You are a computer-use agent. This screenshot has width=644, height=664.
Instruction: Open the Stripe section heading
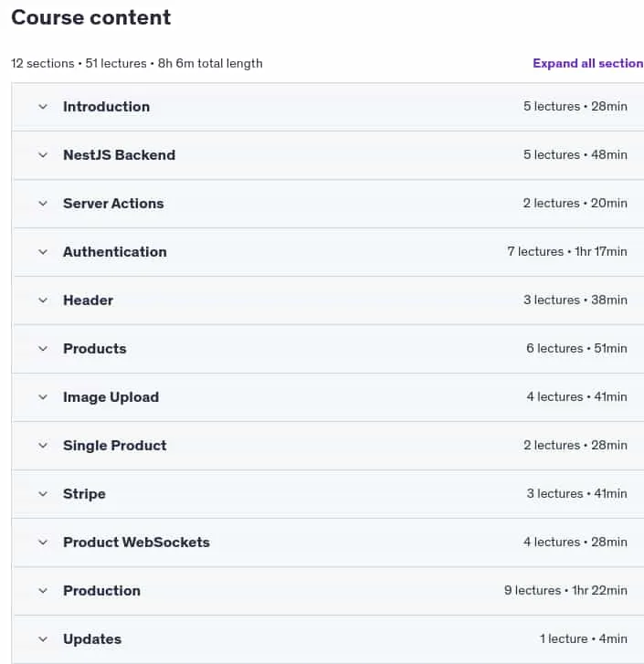[84, 494]
